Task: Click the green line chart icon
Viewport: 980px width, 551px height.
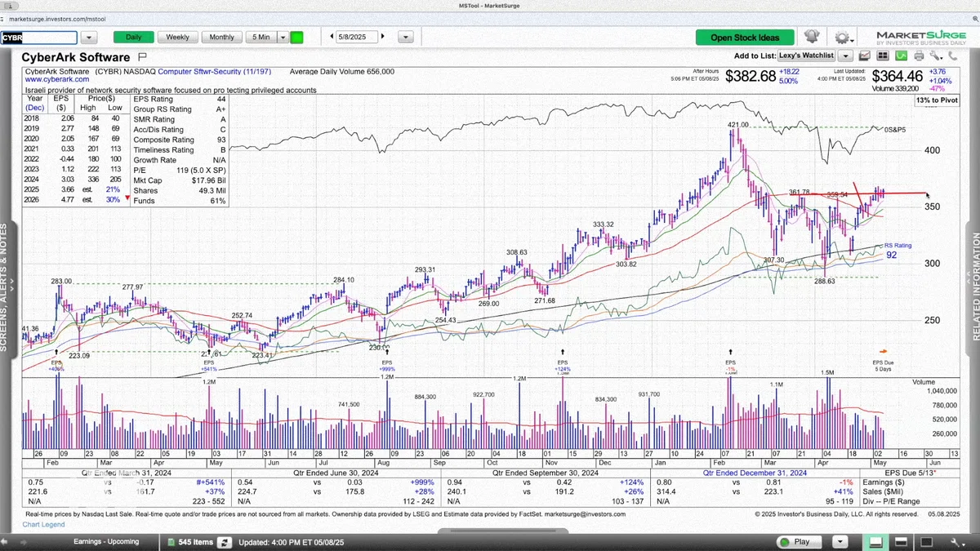Action: pyautogui.click(x=901, y=56)
